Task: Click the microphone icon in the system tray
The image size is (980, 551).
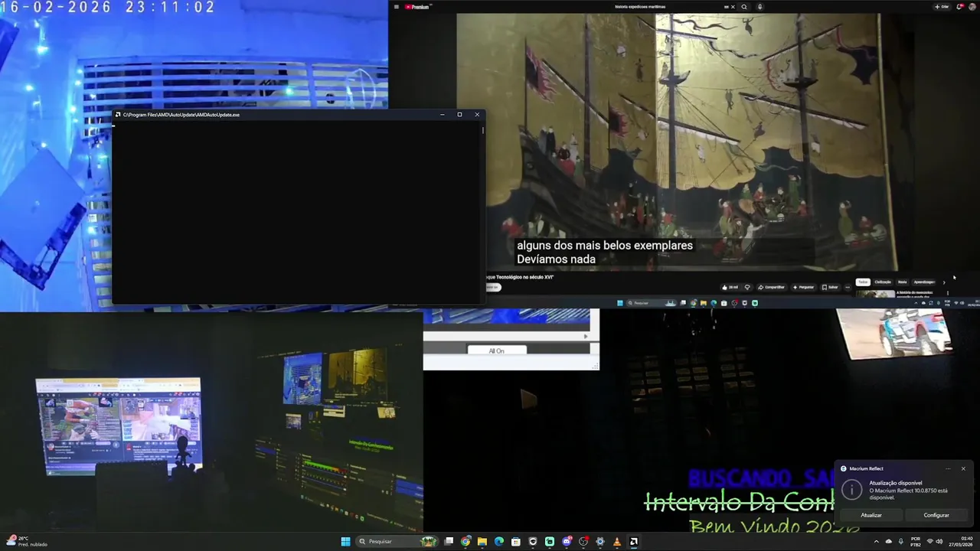Action: (901, 542)
